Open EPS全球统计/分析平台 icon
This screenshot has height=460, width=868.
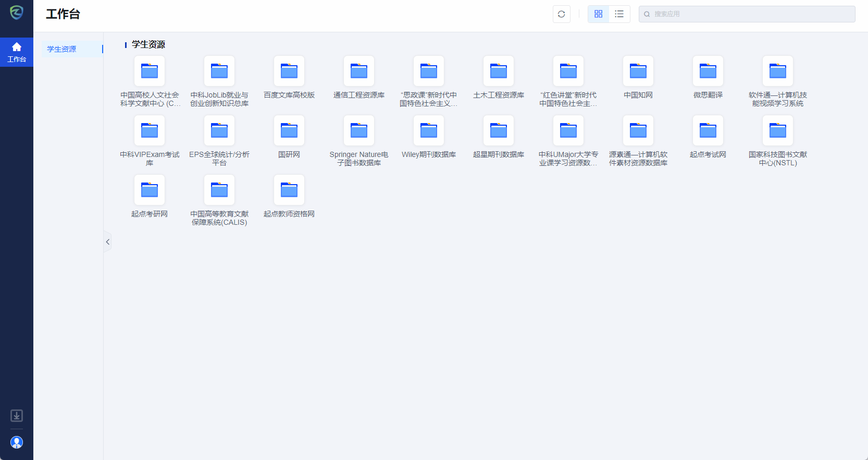(219, 130)
